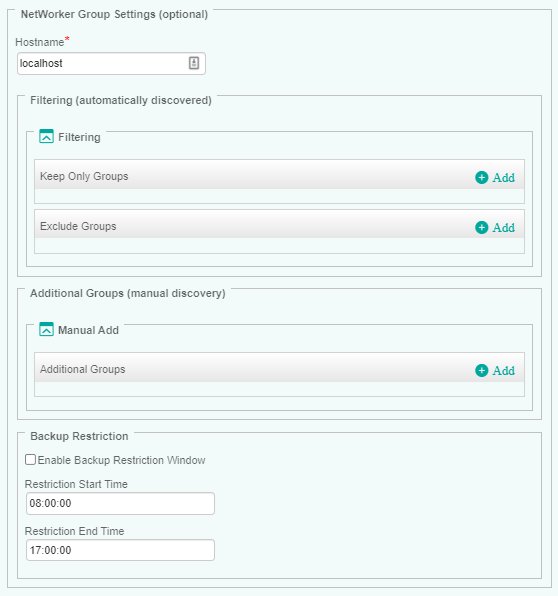Add an Additional Groups entry
The image size is (558, 596).
495,370
